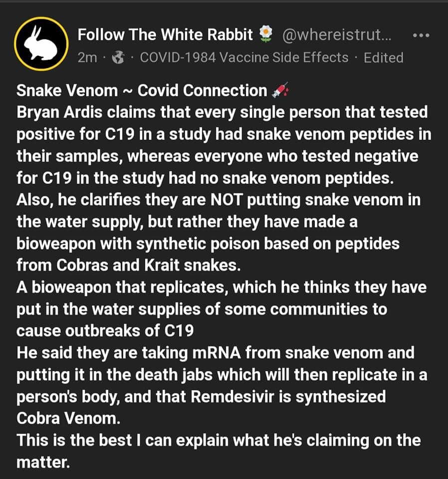View edit history via the Edited label
The image size is (448, 479).
click(383, 58)
